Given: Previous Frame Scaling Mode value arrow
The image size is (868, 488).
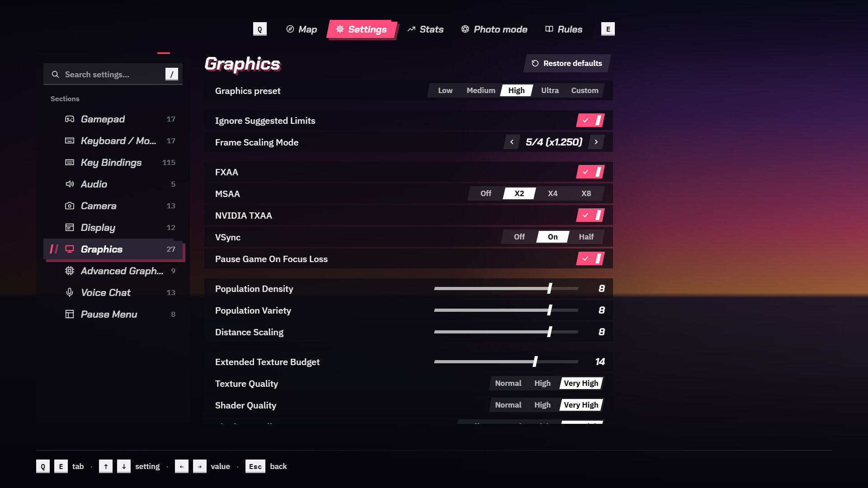Looking at the screenshot, I should [x=512, y=142].
